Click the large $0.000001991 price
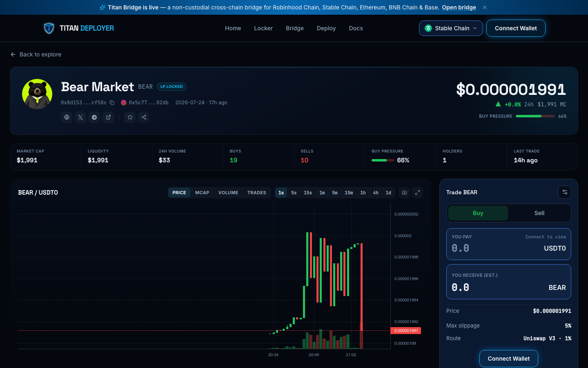Screen dimensions: 588x368 (x=511, y=90)
